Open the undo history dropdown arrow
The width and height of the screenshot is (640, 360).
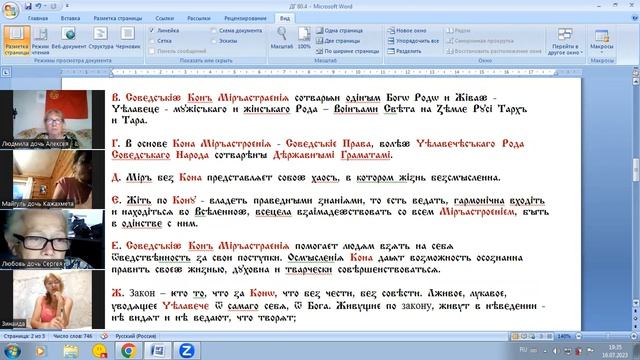pos(44,6)
